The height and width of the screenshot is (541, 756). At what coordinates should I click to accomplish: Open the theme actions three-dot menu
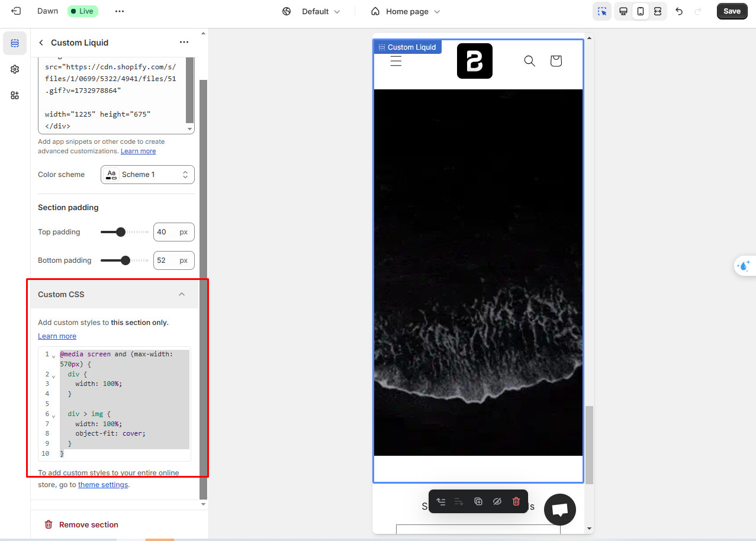[120, 11]
